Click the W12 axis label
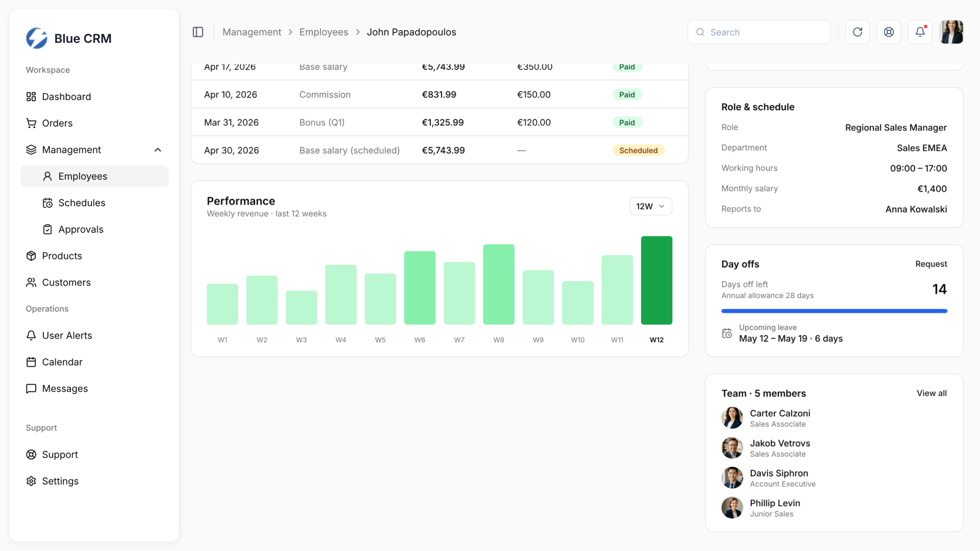980x551 pixels. 656,340
